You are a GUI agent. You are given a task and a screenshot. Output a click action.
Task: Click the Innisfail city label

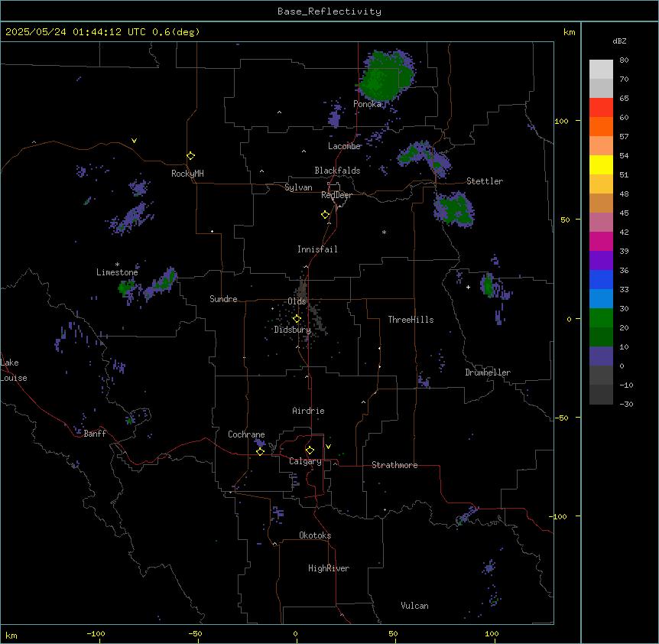coord(317,249)
